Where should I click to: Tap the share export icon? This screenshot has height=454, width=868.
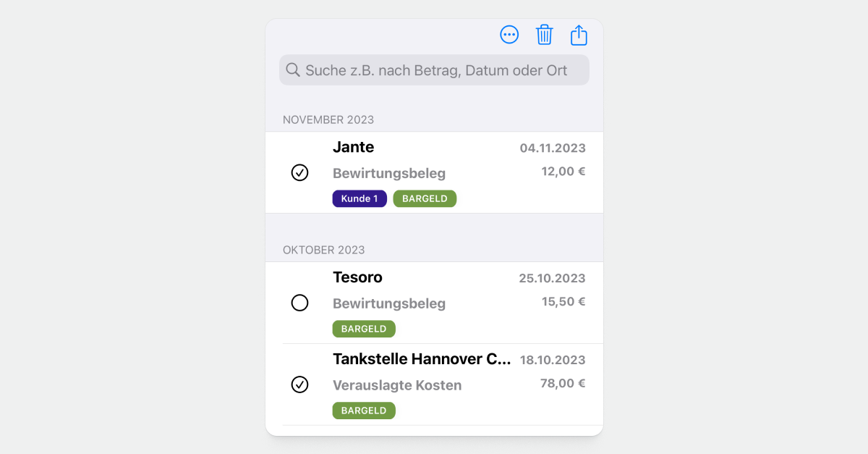[579, 35]
